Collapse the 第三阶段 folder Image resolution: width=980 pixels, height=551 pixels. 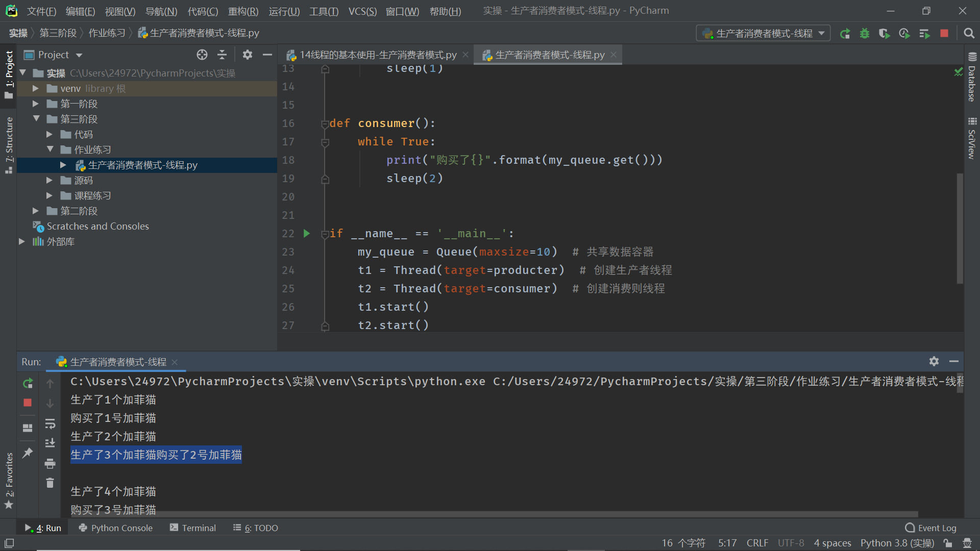click(36, 119)
